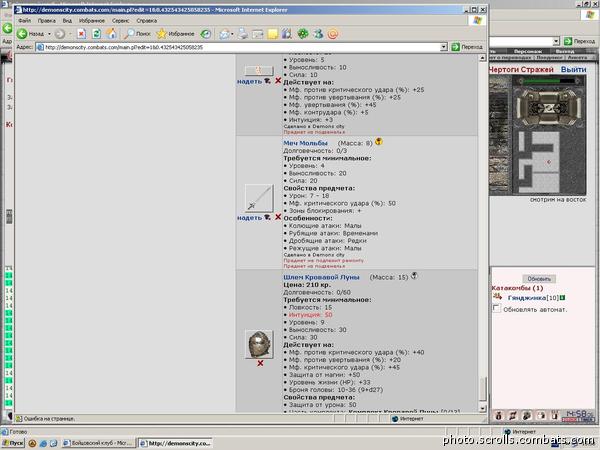Click the page scrollbar down arrow
600x450 pixels.
click(483, 408)
